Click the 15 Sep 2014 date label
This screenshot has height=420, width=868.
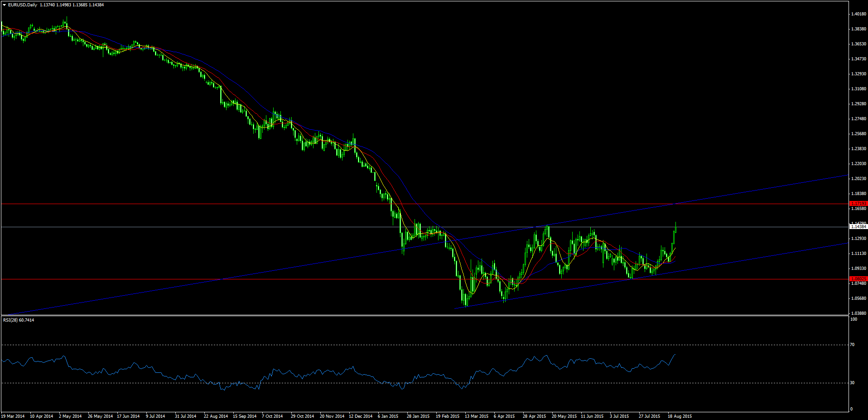[245, 416]
